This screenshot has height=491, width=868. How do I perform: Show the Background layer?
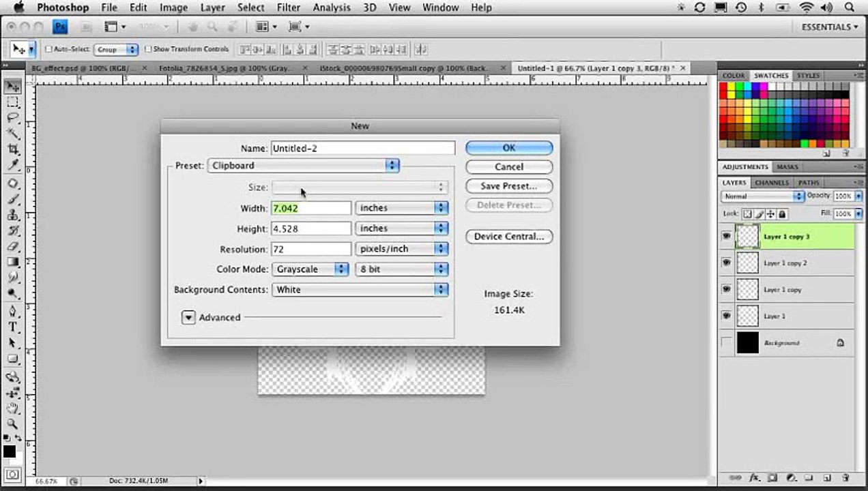[726, 342]
